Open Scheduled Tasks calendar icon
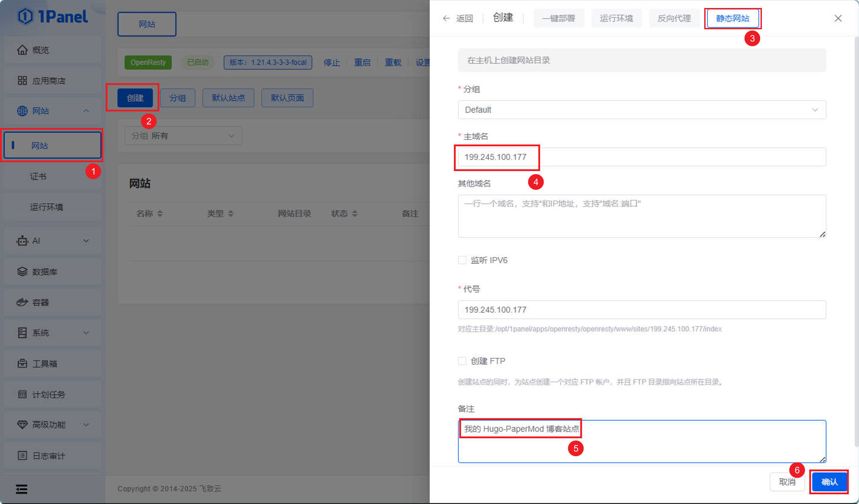859x504 pixels. coord(22,394)
